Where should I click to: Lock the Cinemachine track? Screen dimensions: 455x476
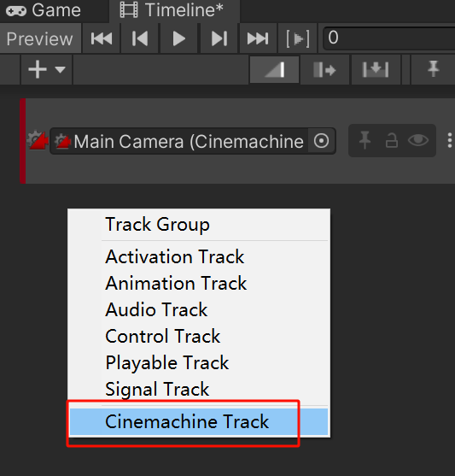point(391,140)
